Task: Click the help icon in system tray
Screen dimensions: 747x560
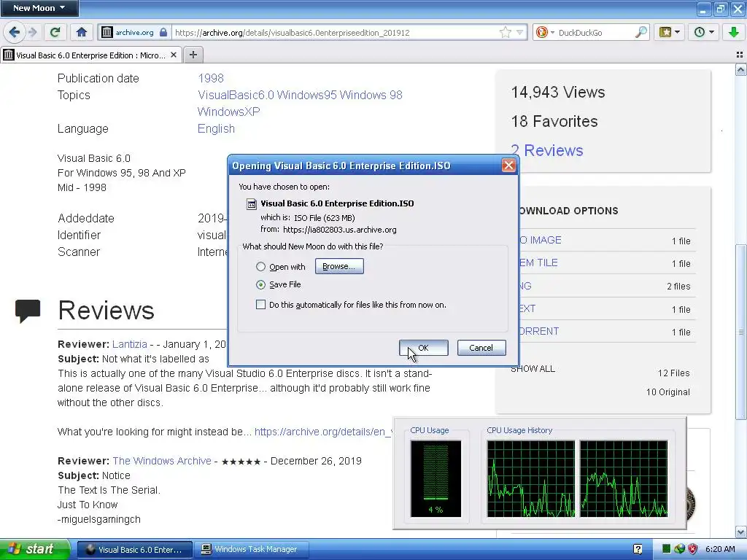Action: [638, 549]
